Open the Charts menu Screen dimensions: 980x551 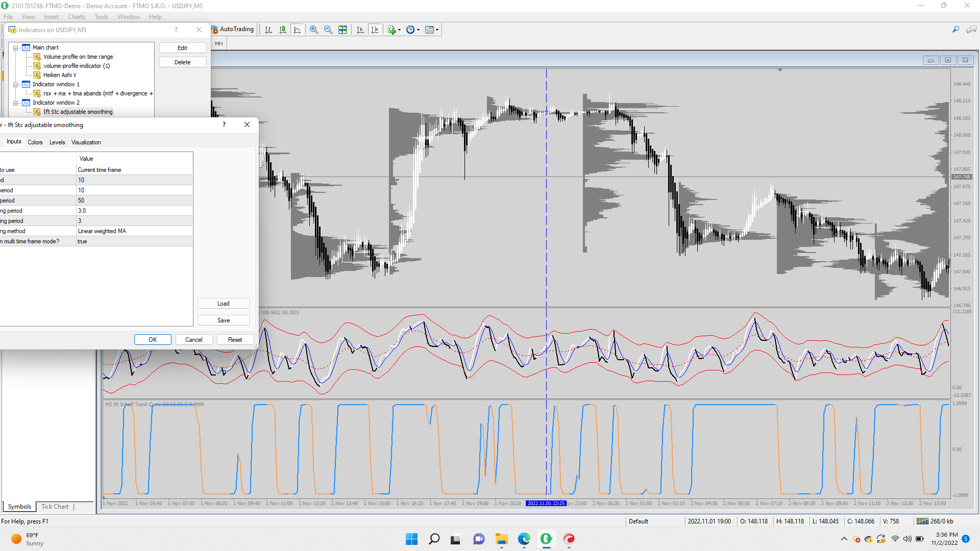pyautogui.click(x=77, y=17)
